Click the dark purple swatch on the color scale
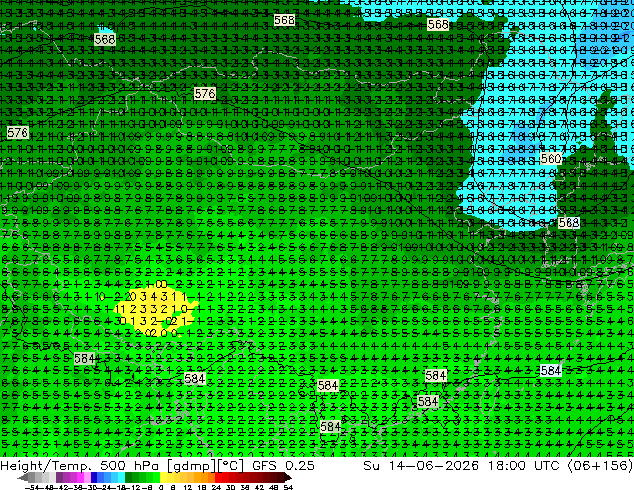Viewport: 634px width, 490px height. (x=59, y=478)
